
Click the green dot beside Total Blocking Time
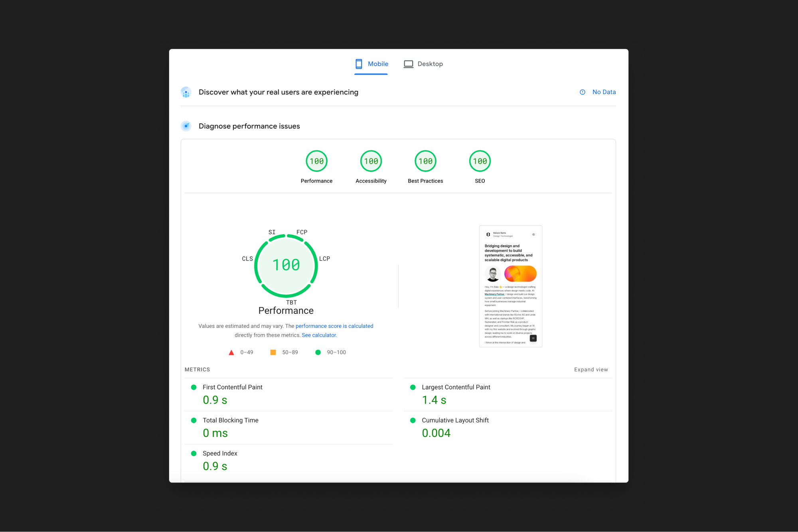(x=194, y=420)
